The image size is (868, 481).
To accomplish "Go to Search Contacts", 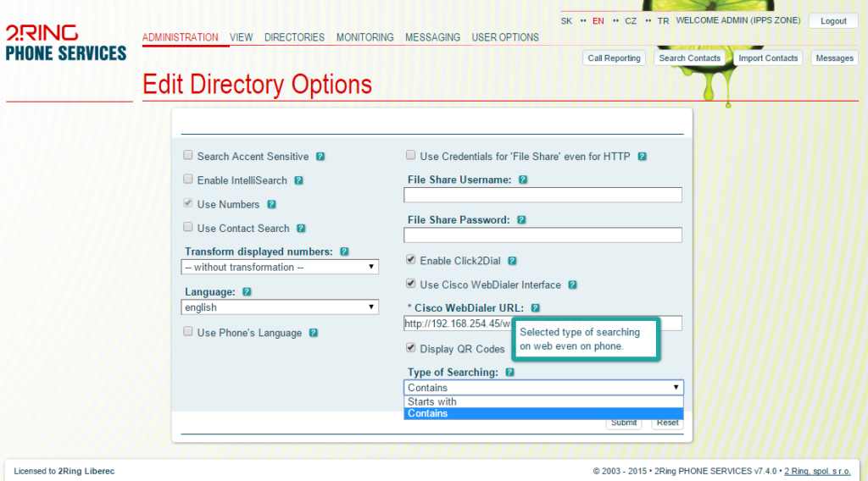I will [x=690, y=58].
